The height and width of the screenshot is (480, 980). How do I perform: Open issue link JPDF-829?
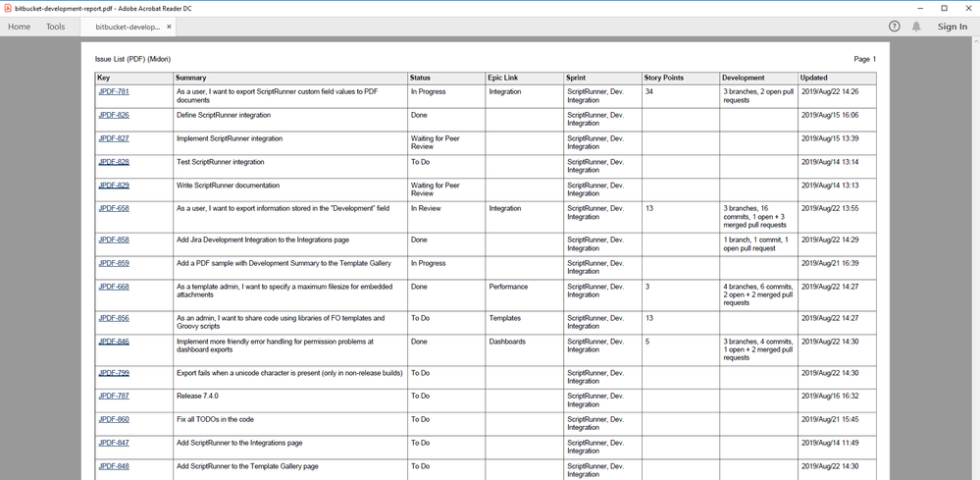pyautogui.click(x=114, y=185)
